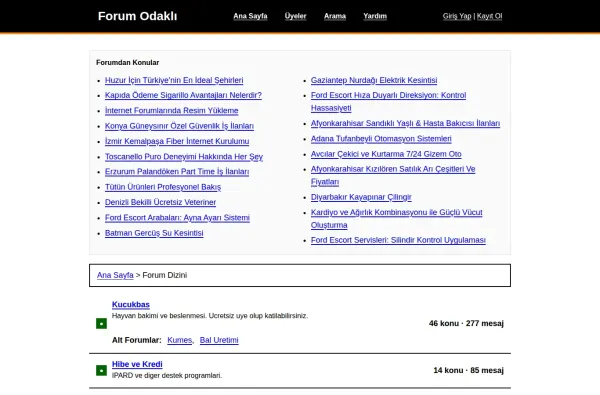Open Gaziantep Nurdağı Elektrik Kesintisi topic
600x395 pixels.
374,80
